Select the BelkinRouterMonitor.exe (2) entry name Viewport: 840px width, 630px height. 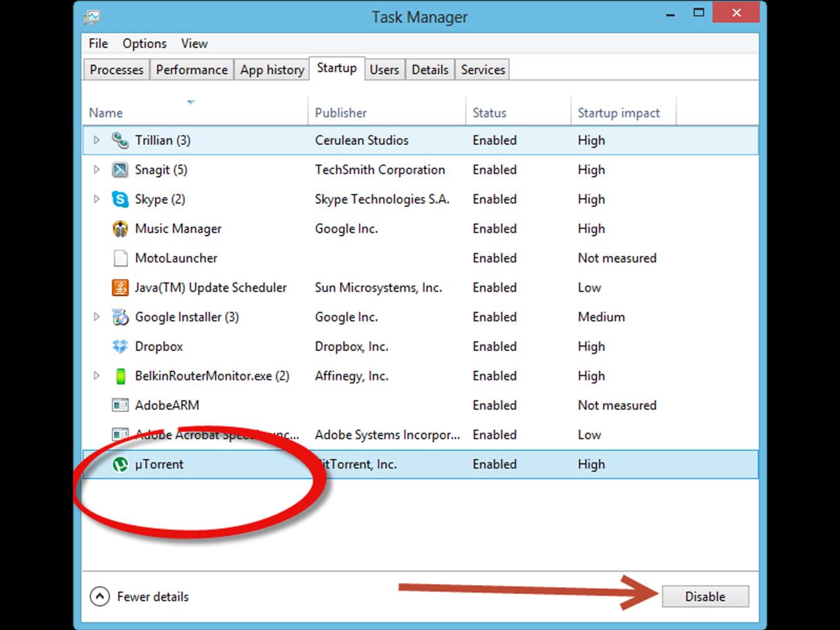(212, 376)
